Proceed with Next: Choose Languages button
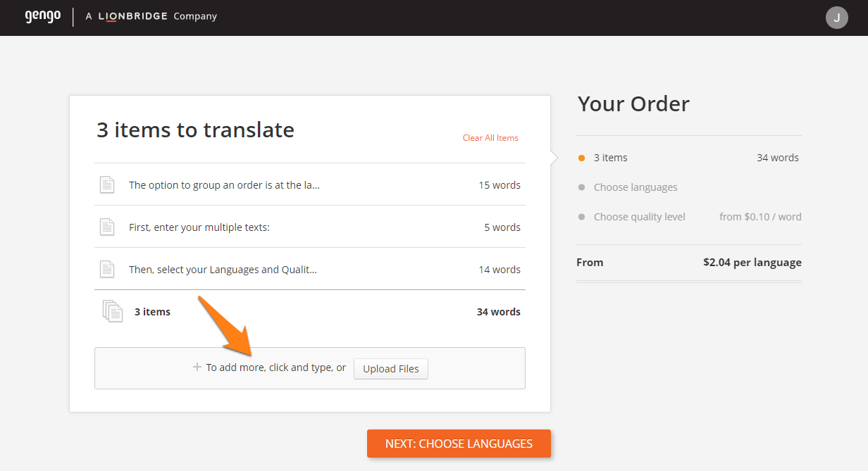868x471 pixels. pyautogui.click(x=459, y=444)
